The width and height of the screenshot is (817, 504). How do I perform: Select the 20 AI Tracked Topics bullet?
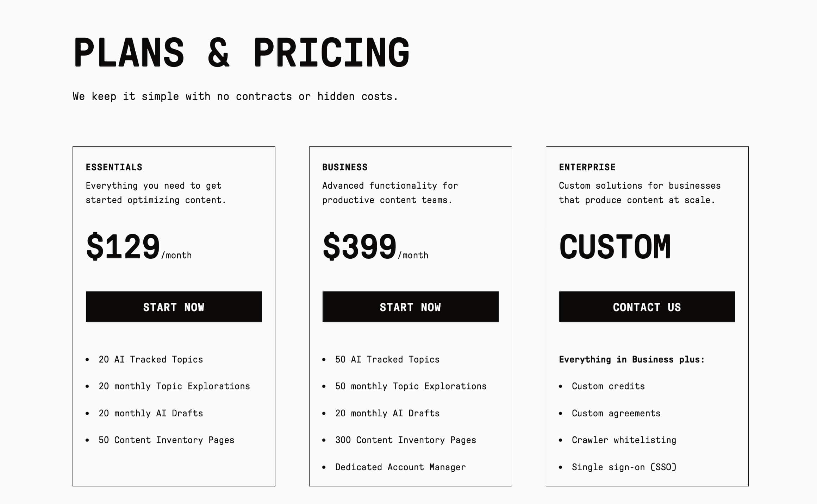[150, 359]
